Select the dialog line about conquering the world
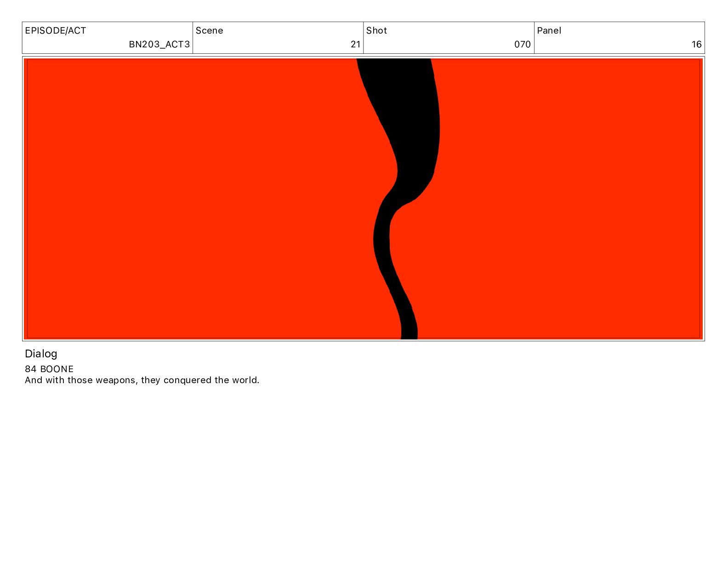This screenshot has width=728, height=563. tap(142, 380)
